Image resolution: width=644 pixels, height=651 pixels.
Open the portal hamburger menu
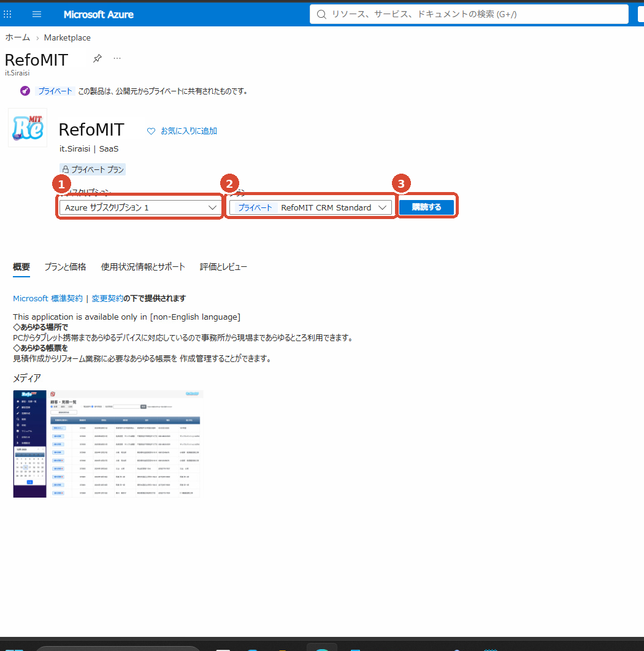pos(37,15)
